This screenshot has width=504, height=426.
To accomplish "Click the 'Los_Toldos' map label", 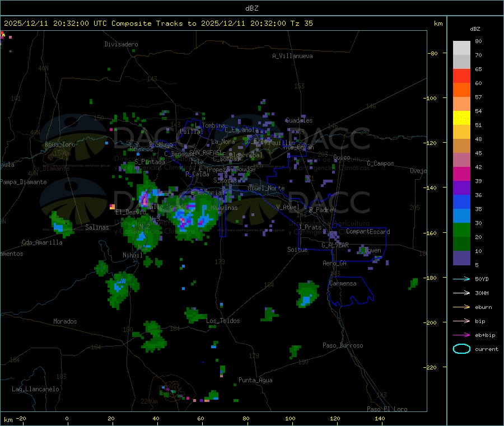I will [223, 321].
